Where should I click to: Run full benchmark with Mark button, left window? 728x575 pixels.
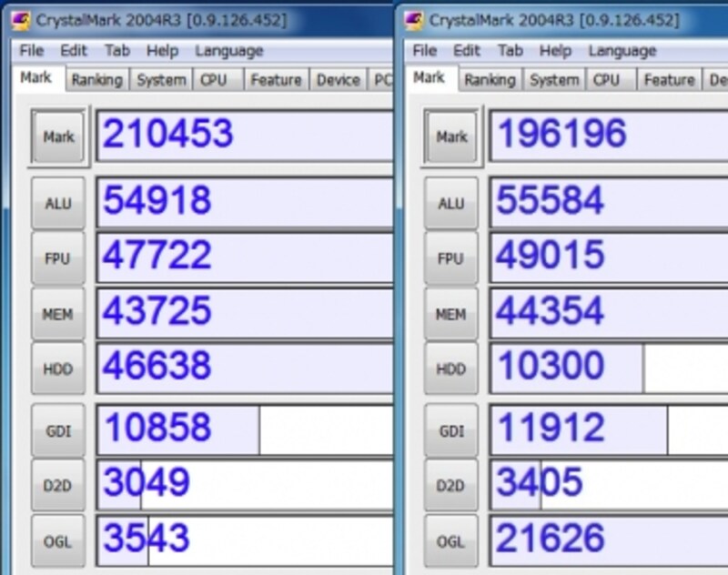pos(58,136)
